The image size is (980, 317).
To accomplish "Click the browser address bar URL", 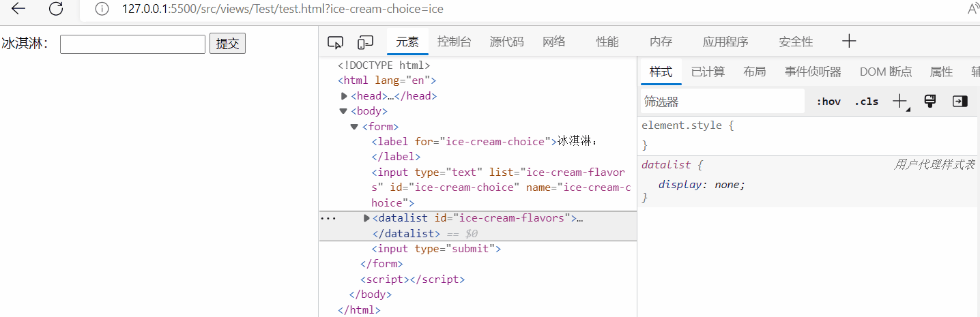I will (x=283, y=10).
